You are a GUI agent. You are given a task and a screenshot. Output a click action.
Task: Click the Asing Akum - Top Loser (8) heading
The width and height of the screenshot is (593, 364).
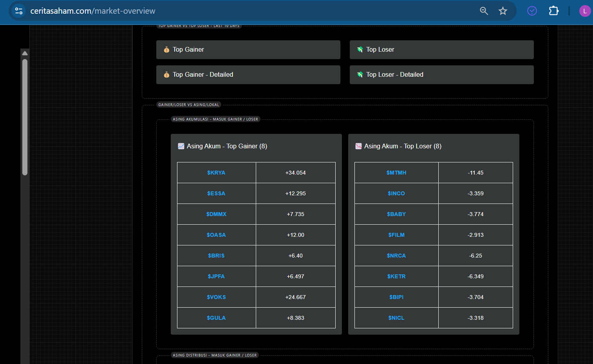click(403, 146)
